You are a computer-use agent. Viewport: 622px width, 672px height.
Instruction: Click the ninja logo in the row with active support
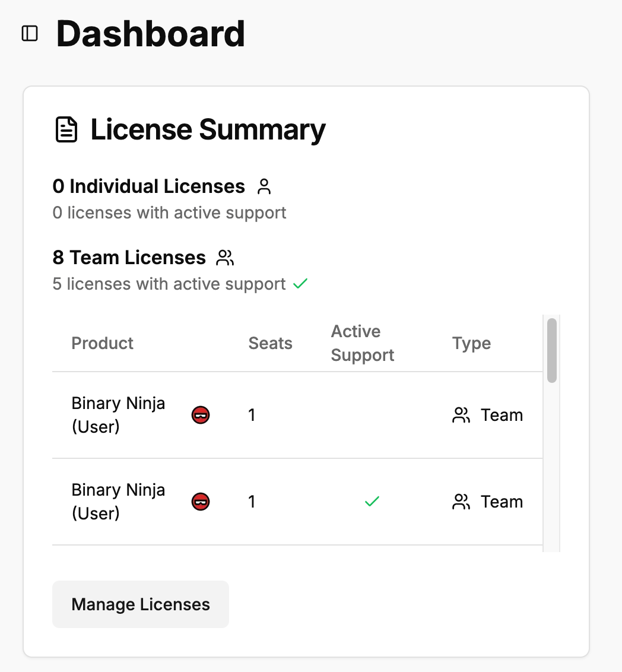201,502
